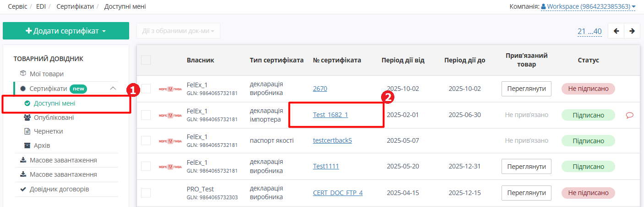
Task: Go to next page arrow
Action: (632, 31)
